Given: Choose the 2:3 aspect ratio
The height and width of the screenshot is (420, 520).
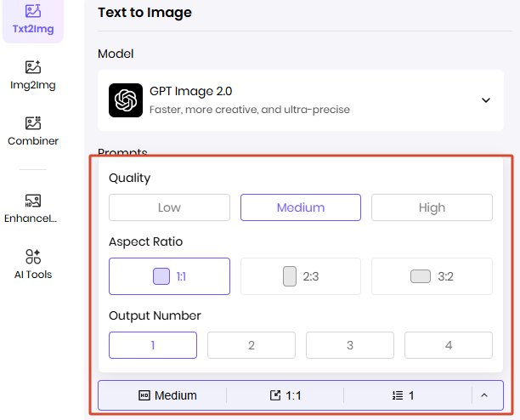Looking at the screenshot, I should point(301,276).
